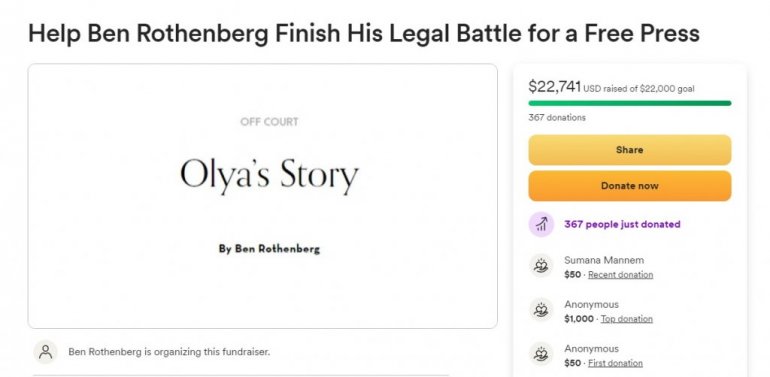The height and width of the screenshot is (377, 770).
Task: Click the organizer person avatar icon
Action: click(x=45, y=352)
